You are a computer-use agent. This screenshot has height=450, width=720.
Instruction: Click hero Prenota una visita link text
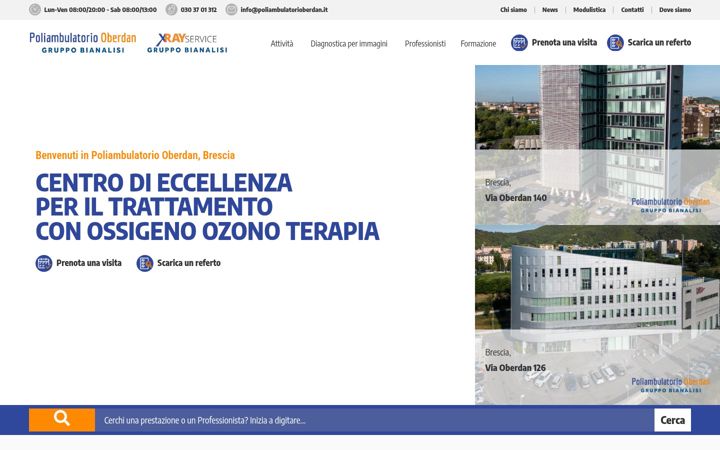click(89, 263)
